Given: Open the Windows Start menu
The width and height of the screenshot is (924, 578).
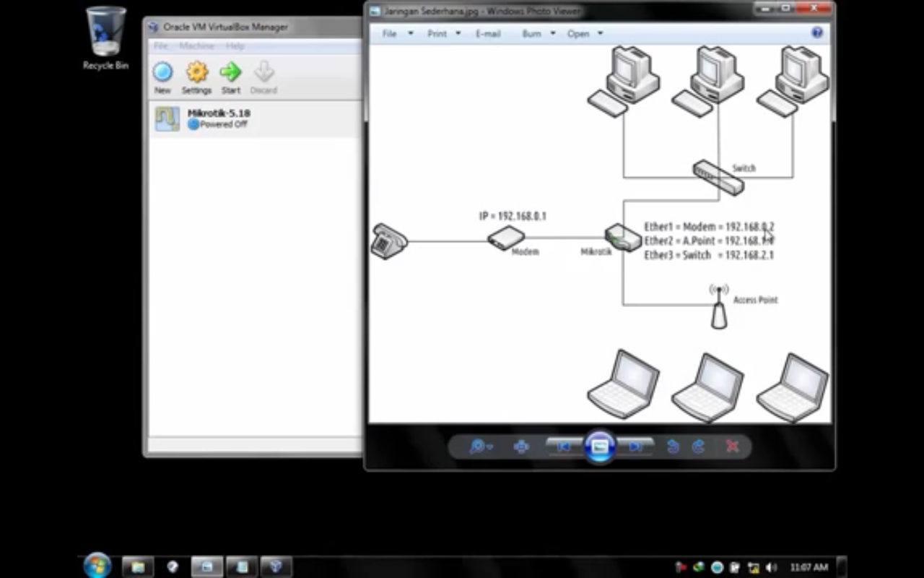Looking at the screenshot, I should pyautogui.click(x=97, y=566).
